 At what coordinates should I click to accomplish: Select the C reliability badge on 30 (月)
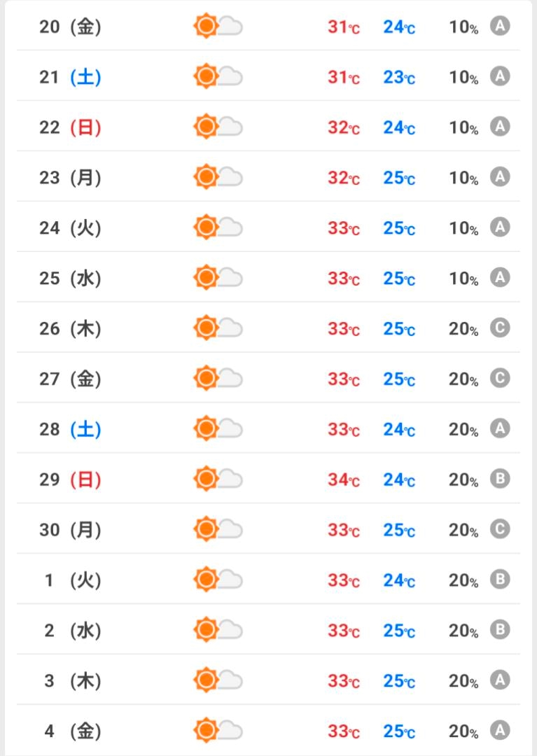point(499,529)
